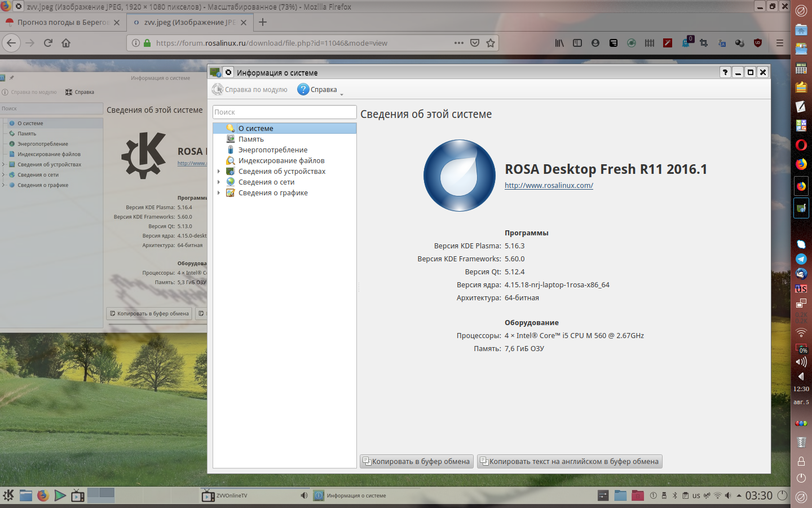Open the power shutdown icon in side panel

click(801, 478)
